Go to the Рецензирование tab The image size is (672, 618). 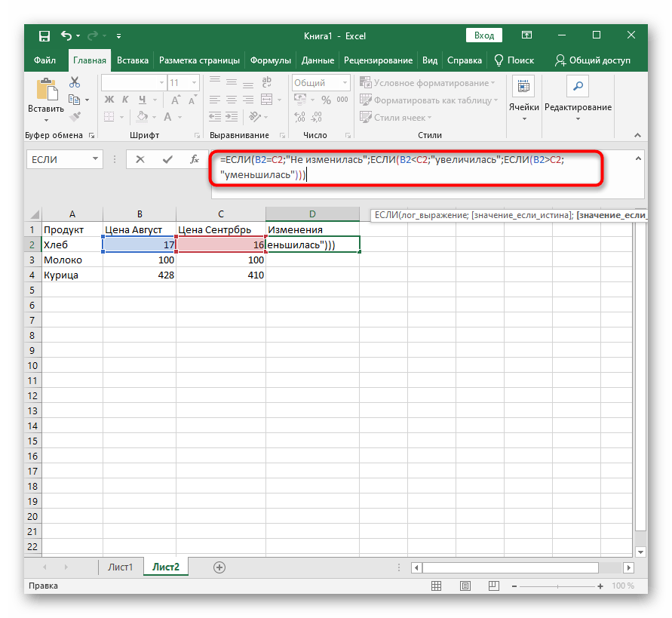(x=378, y=60)
